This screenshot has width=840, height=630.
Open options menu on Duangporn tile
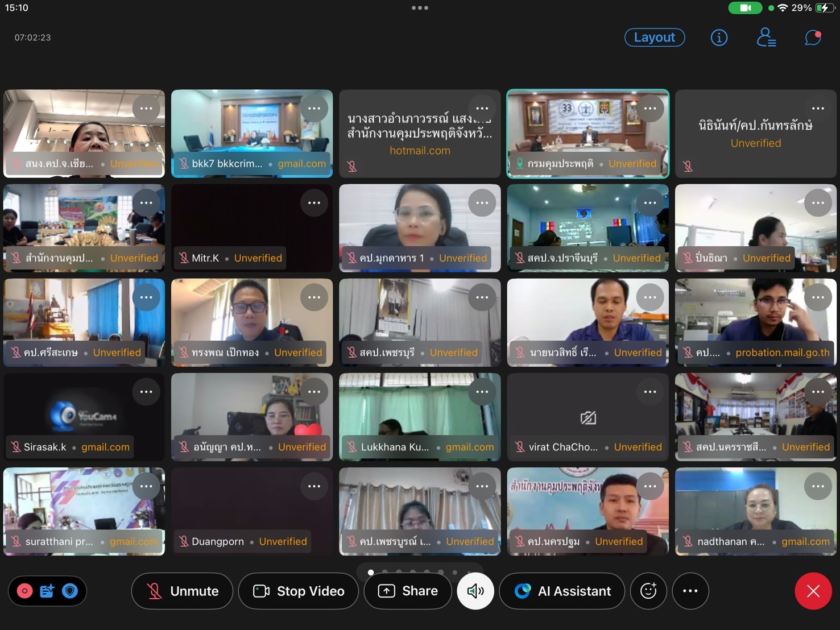tap(314, 486)
